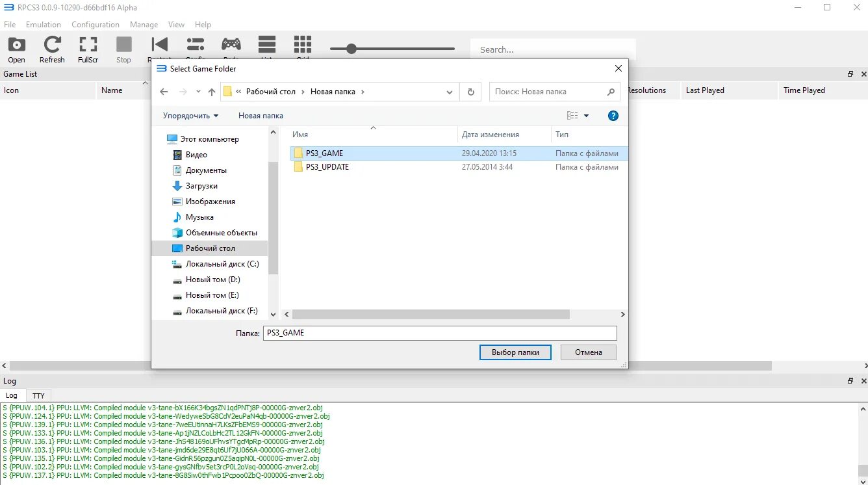This screenshot has height=485, width=868.
Task: Click the Выбор папки button
Action: (515, 352)
